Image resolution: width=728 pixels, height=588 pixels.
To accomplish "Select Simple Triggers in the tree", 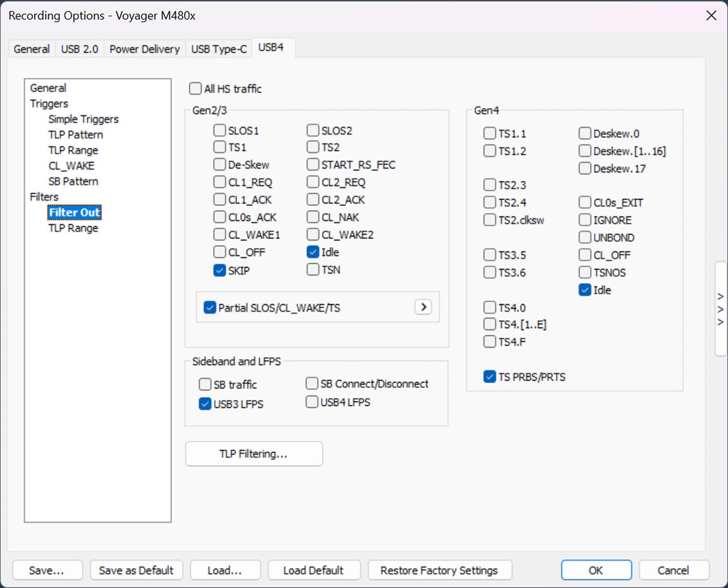I will [83, 119].
